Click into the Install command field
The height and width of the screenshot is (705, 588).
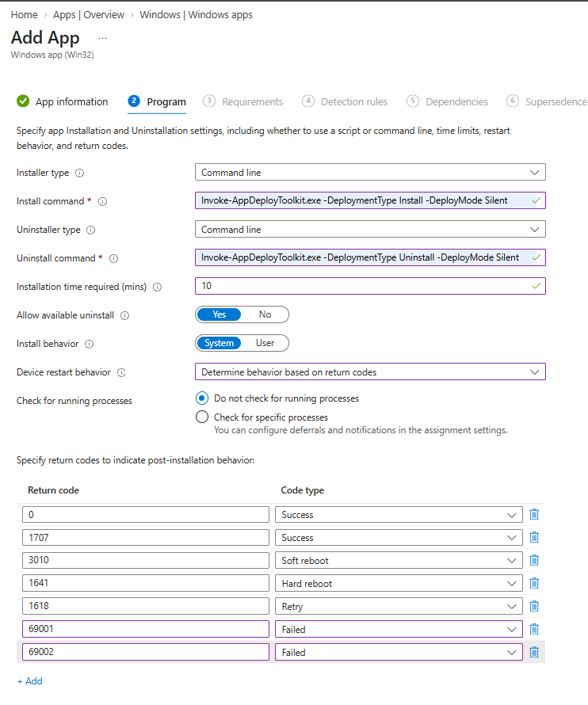[x=370, y=200]
